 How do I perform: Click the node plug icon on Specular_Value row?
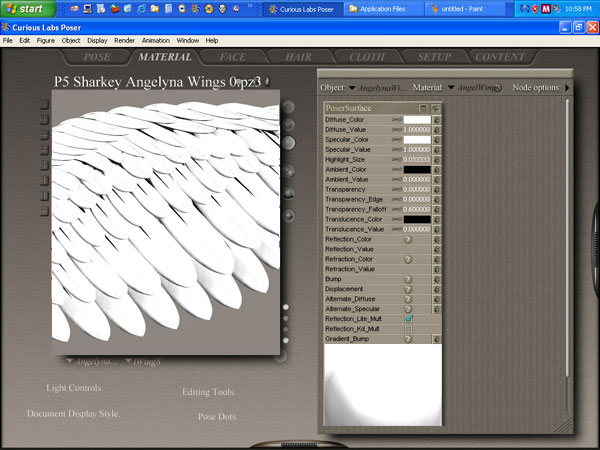point(437,150)
